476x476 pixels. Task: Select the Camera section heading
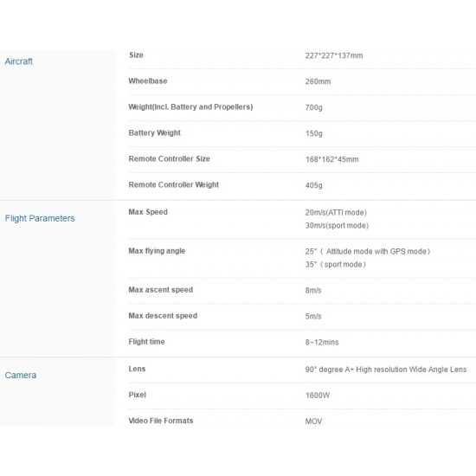21,376
